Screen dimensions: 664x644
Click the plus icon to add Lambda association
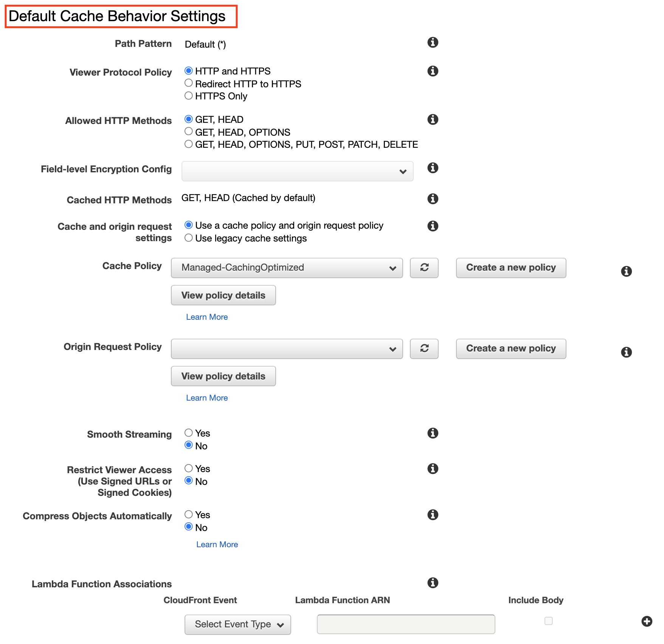point(647,621)
